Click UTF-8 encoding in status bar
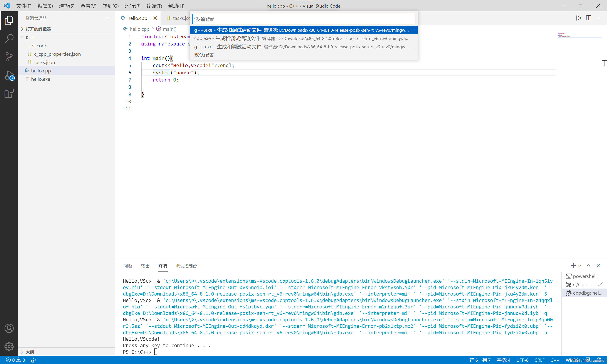This screenshot has width=607, height=364. [x=522, y=360]
